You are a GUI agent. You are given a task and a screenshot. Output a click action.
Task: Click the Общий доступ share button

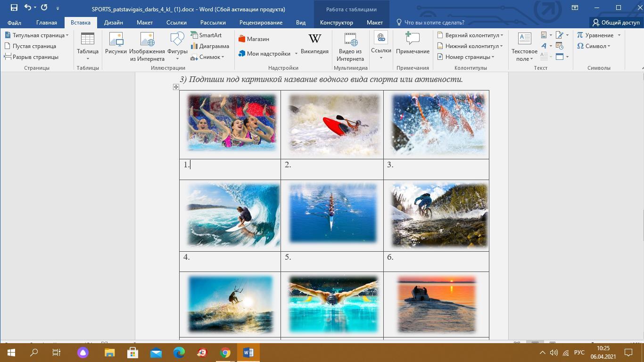click(x=616, y=23)
